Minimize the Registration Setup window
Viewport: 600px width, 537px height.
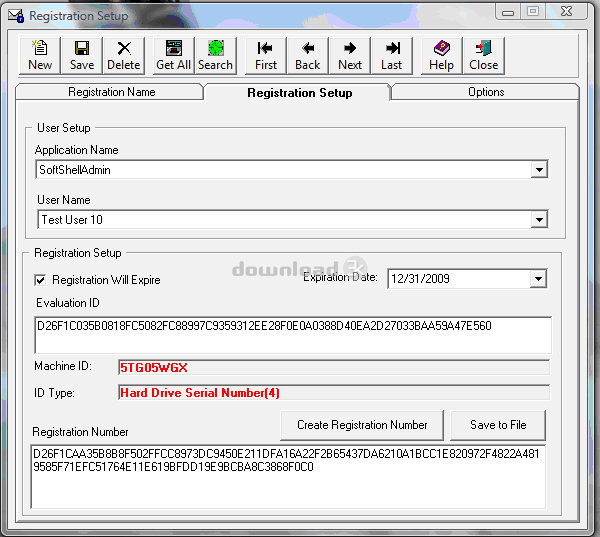click(508, 12)
